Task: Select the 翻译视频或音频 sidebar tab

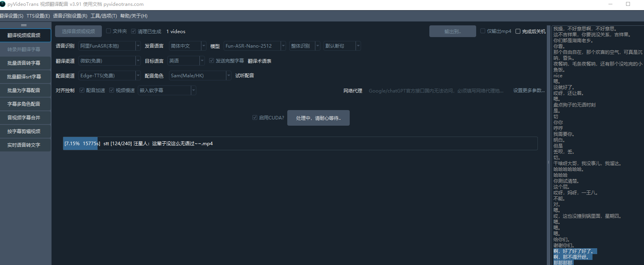Action: tap(25, 35)
